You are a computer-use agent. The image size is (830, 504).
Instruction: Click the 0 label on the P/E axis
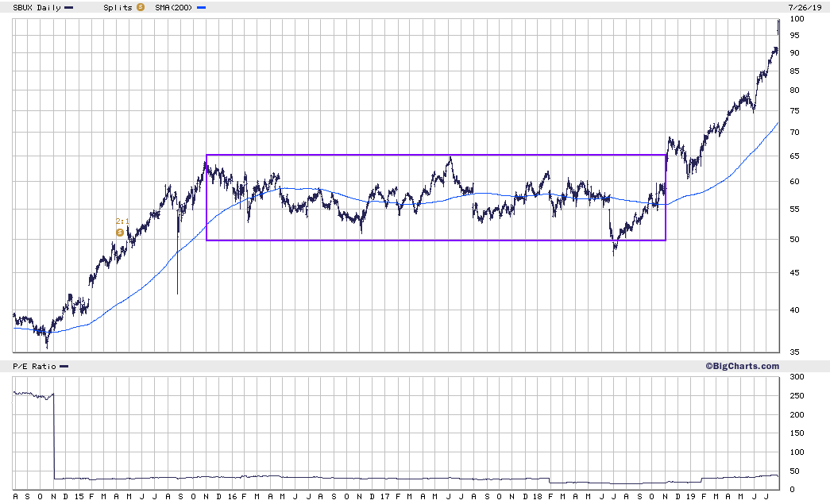click(792, 489)
